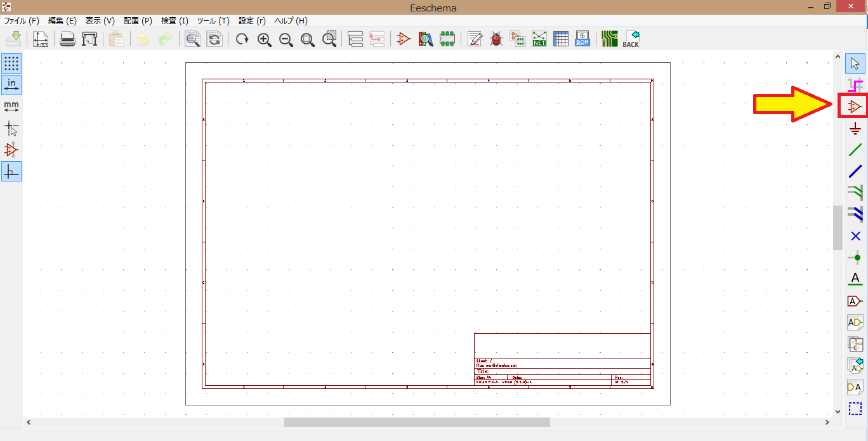Zoom in on the schematic

pos(265,39)
